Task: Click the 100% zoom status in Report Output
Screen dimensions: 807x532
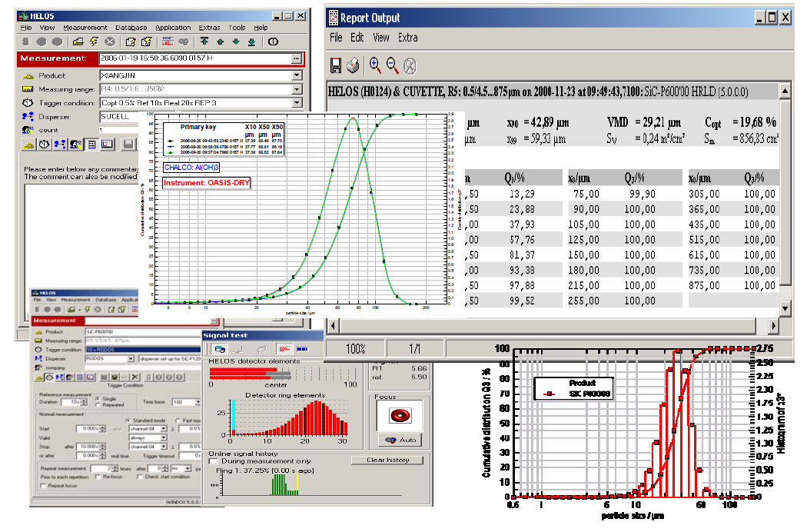Action: pos(355,349)
